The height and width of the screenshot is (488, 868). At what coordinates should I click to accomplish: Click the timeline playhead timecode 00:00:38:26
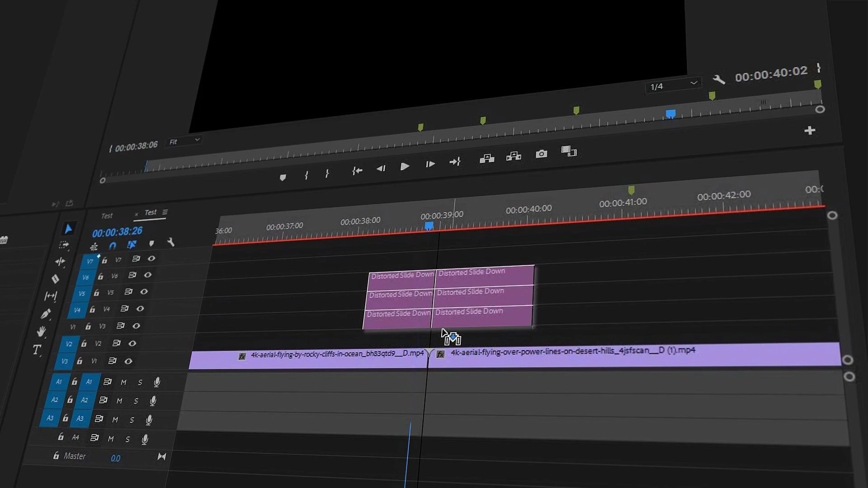117,232
